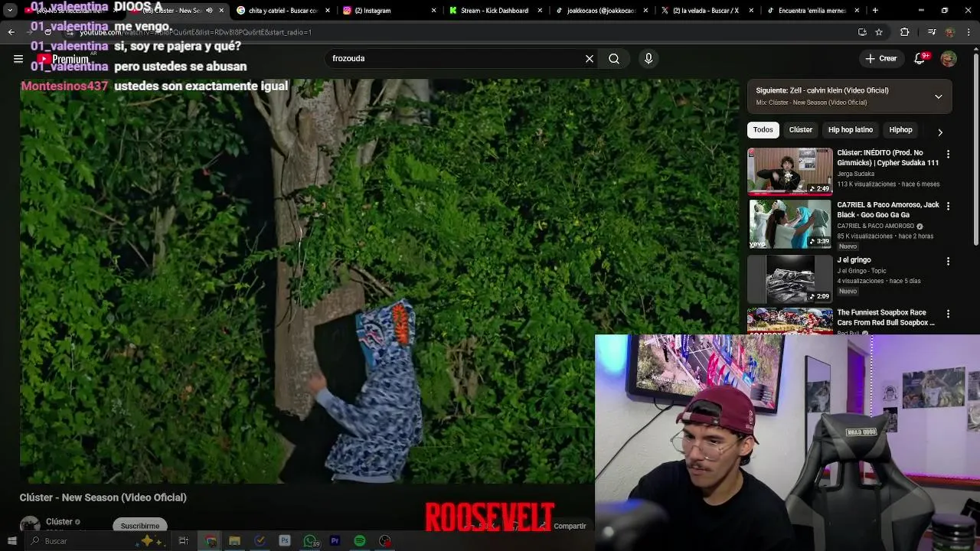Open the title The Funniest Soapbox Race Cars

886,318
